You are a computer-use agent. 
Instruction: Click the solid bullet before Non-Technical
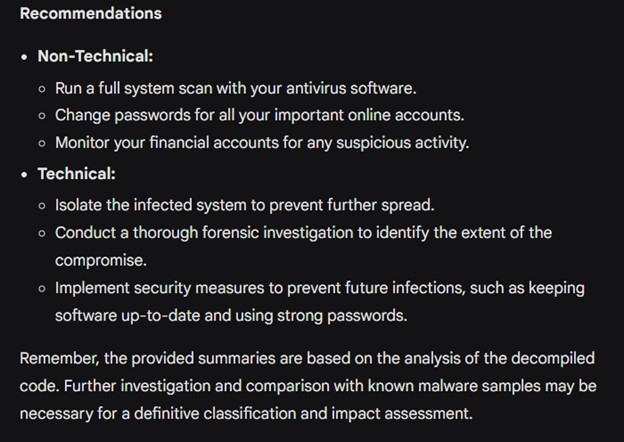click(x=25, y=57)
